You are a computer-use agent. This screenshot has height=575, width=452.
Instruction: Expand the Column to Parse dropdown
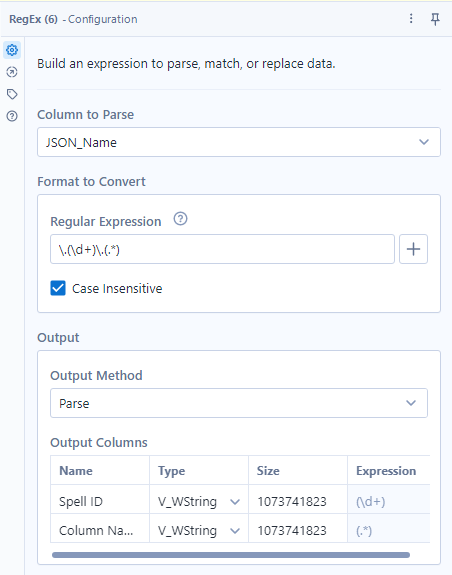click(239, 142)
